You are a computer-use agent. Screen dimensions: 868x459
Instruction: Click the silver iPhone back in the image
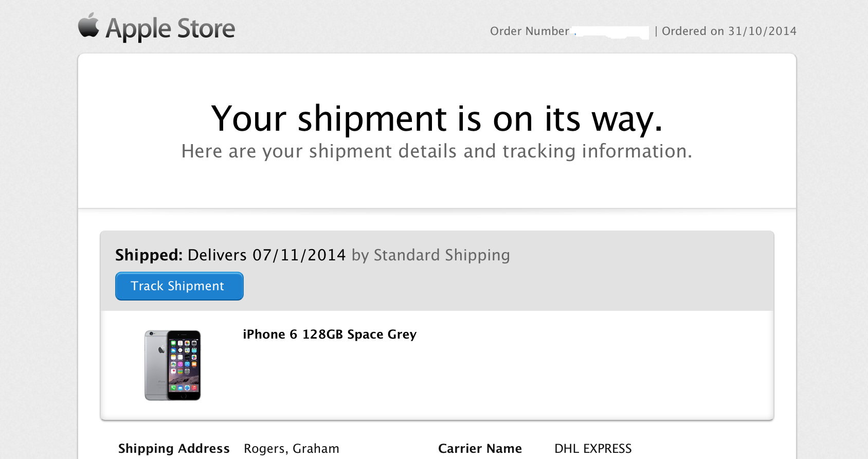coord(156,365)
